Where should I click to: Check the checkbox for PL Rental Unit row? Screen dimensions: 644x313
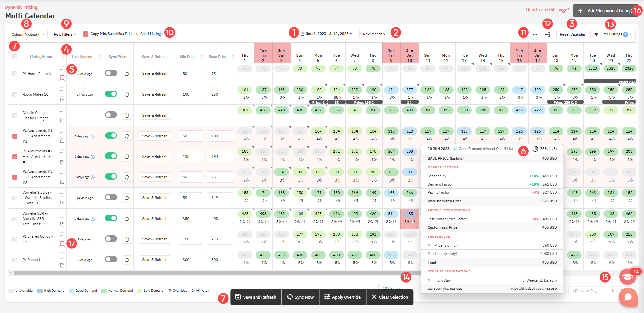[14, 260]
